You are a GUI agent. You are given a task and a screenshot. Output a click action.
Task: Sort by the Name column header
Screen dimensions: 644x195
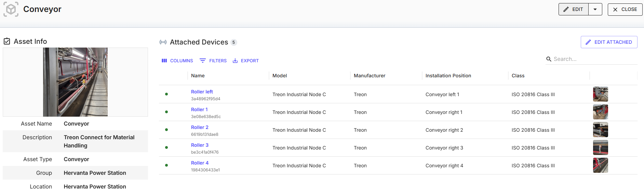(x=198, y=76)
